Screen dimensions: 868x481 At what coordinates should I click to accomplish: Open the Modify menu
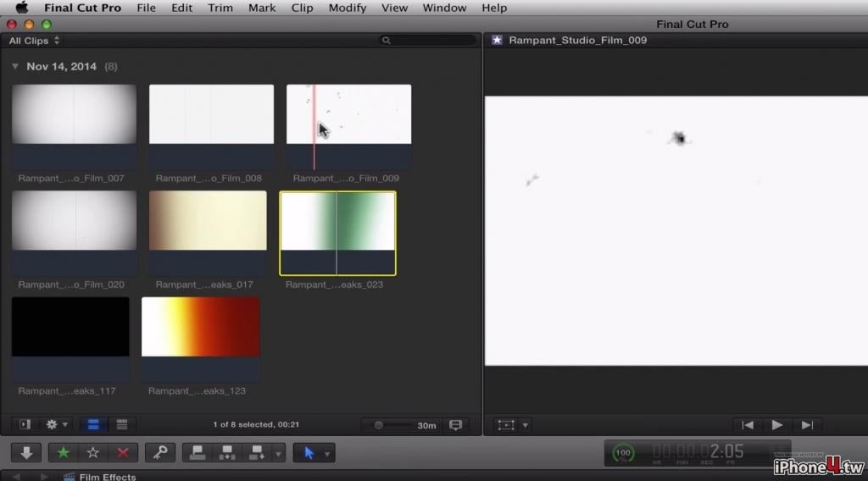[347, 8]
